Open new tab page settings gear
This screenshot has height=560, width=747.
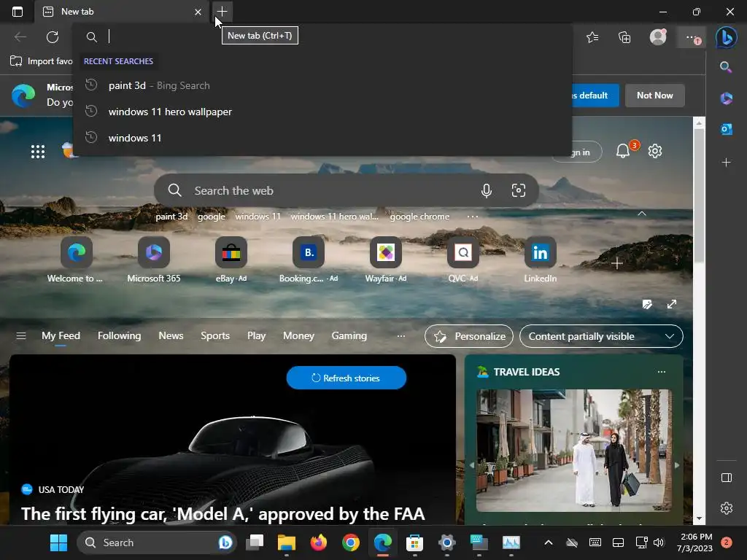point(655,151)
